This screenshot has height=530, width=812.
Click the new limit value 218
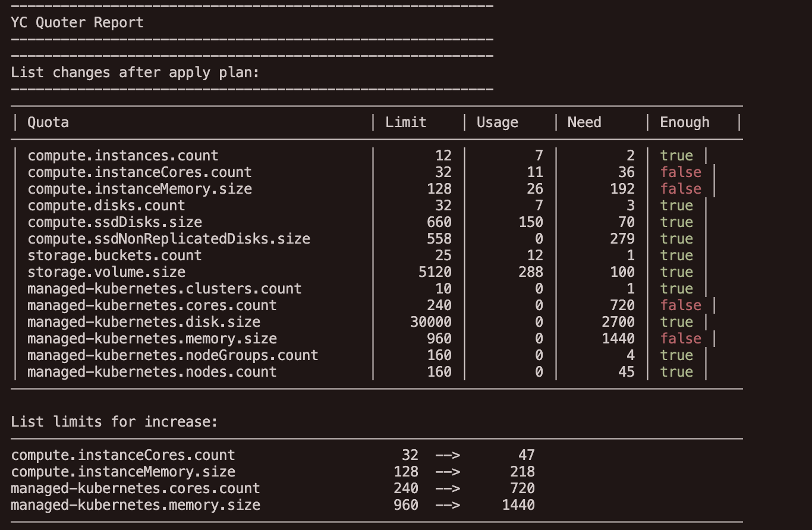[522, 472]
